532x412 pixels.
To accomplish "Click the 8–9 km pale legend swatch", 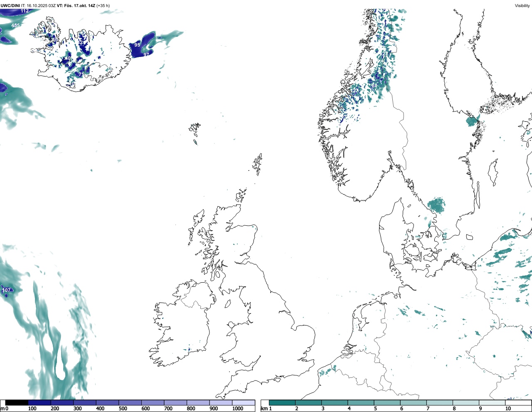I will 465,402.
